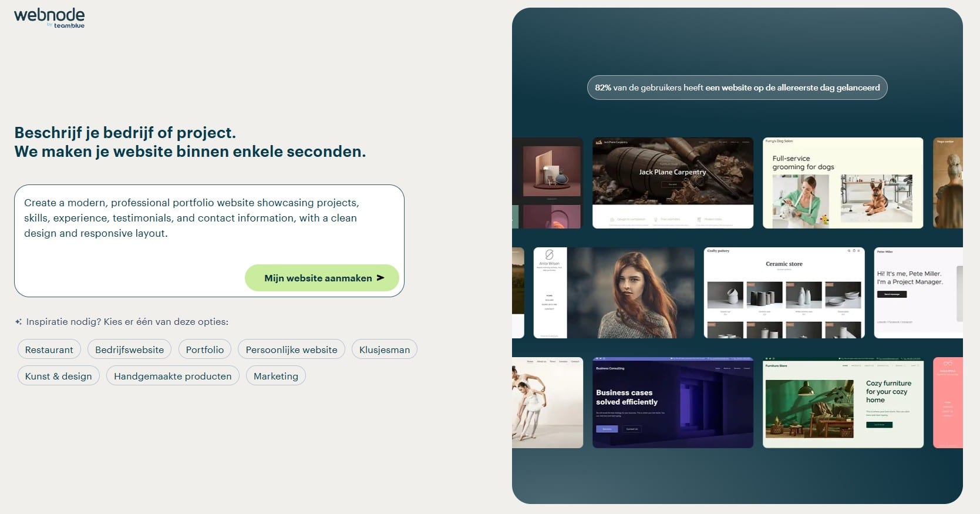The width and height of the screenshot is (980, 514).
Task: Choose the Portfolio option chip
Action: click(x=204, y=350)
